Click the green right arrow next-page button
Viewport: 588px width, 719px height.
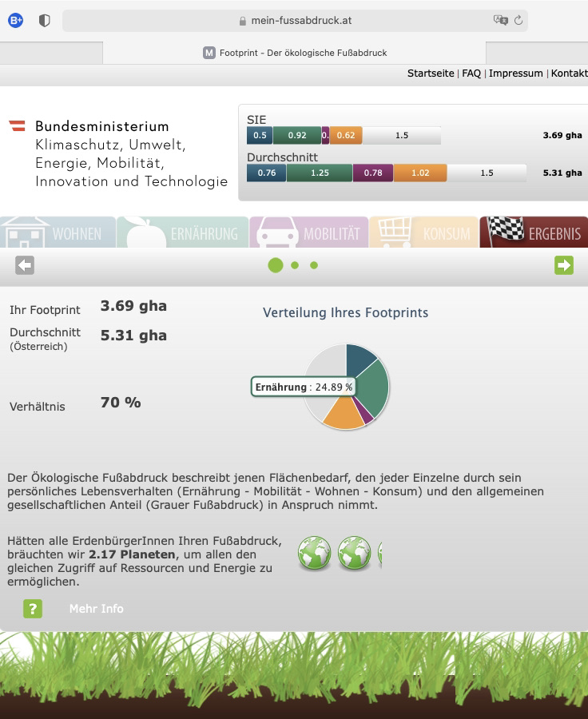tap(564, 265)
